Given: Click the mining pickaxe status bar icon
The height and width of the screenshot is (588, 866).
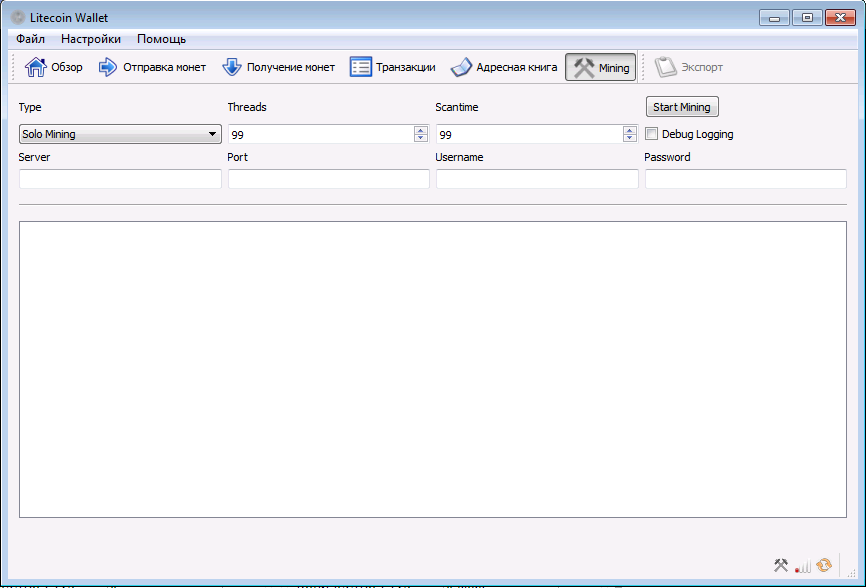Looking at the screenshot, I should [x=781, y=565].
